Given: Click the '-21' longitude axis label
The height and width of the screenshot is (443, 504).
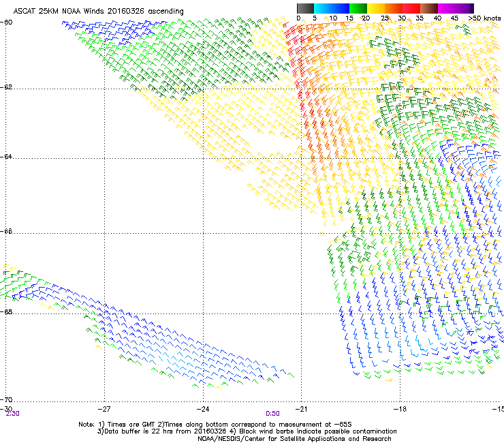Looking at the screenshot, I should pyautogui.click(x=301, y=409).
